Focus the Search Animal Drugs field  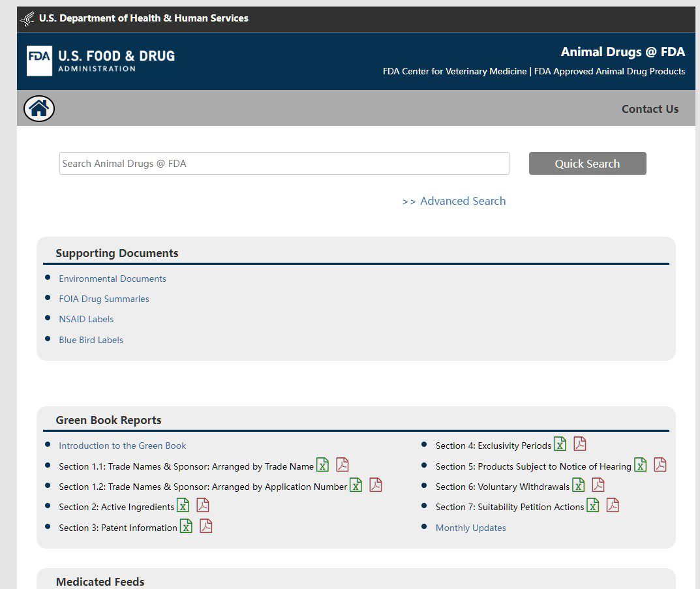(x=284, y=163)
